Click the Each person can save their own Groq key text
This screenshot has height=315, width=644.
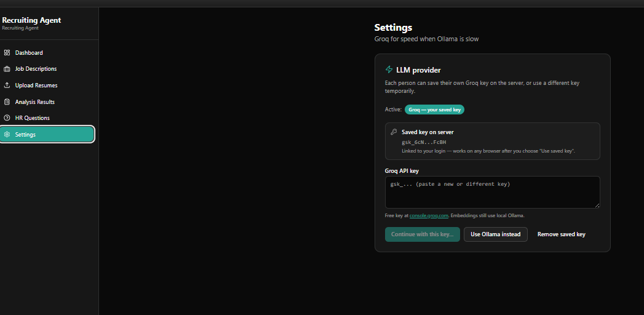[x=482, y=87]
